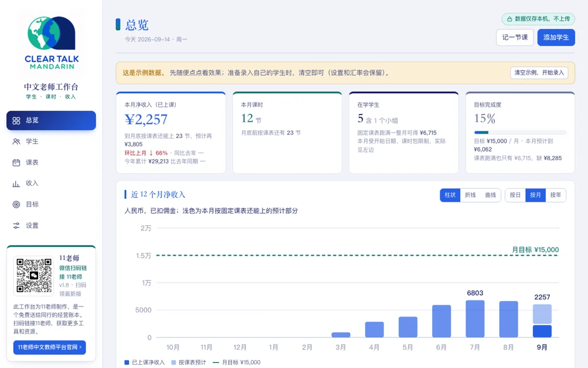Click the 目标完成度 progress bar

[x=520, y=132]
